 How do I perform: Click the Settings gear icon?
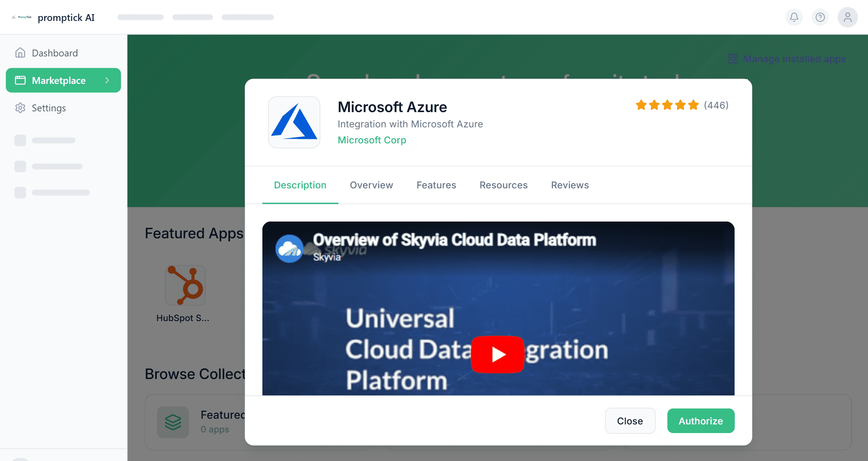(20, 108)
